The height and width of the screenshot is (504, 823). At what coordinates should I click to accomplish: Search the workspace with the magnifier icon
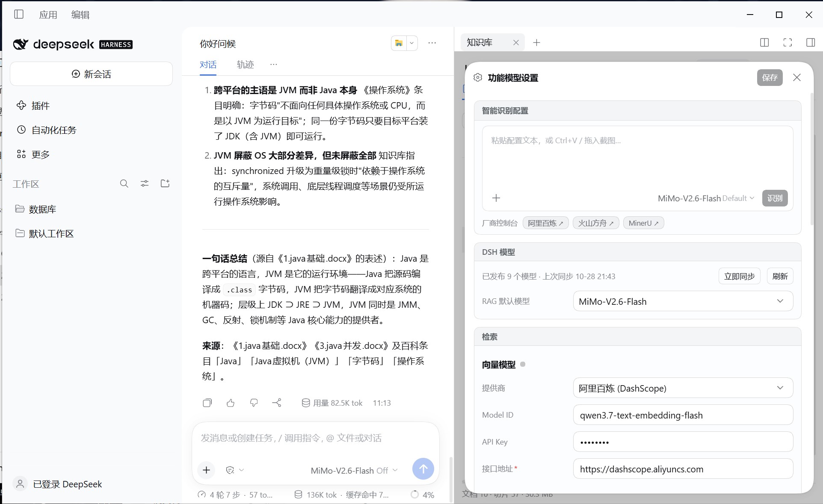[124, 184]
